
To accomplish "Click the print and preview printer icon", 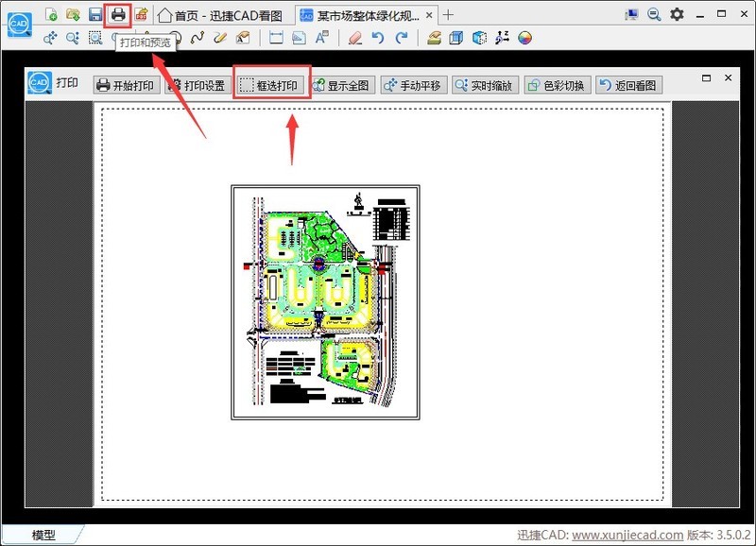I will pyautogui.click(x=118, y=14).
